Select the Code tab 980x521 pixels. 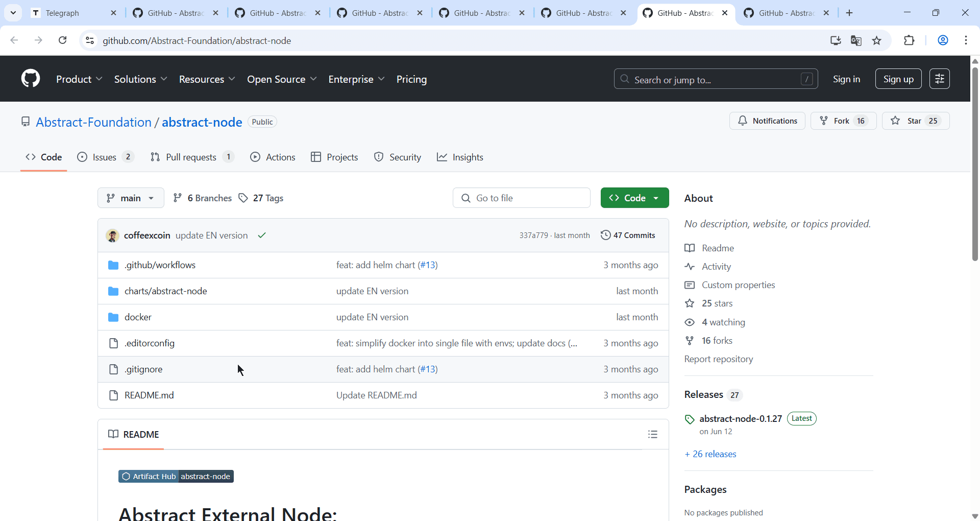[44, 157]
